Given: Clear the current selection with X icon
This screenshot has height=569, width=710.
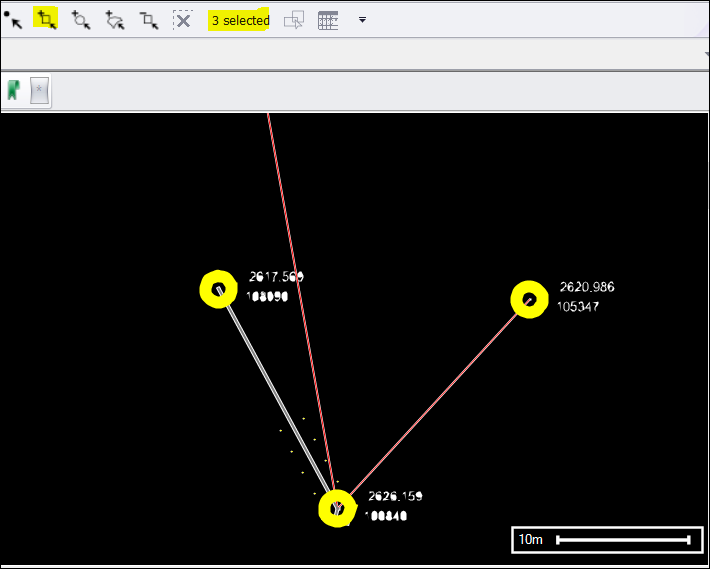Looking at the screenshot, I should (x=183, y=20).
